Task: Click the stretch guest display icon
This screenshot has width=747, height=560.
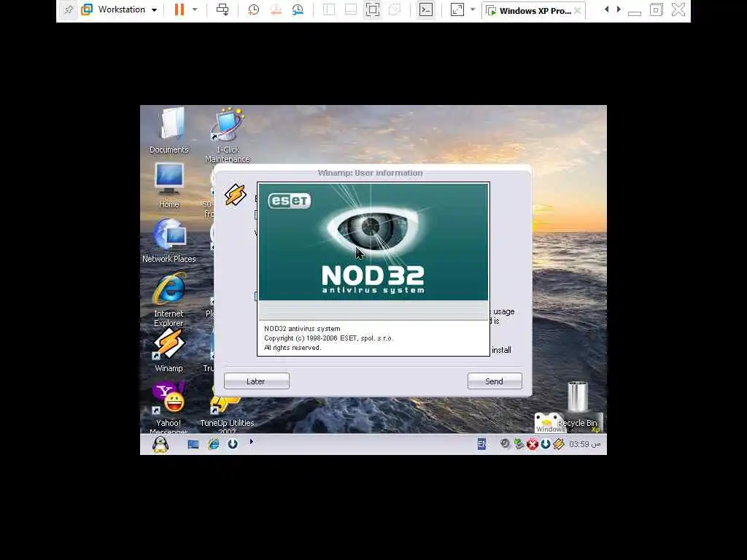Action: [x=457, y=9]
